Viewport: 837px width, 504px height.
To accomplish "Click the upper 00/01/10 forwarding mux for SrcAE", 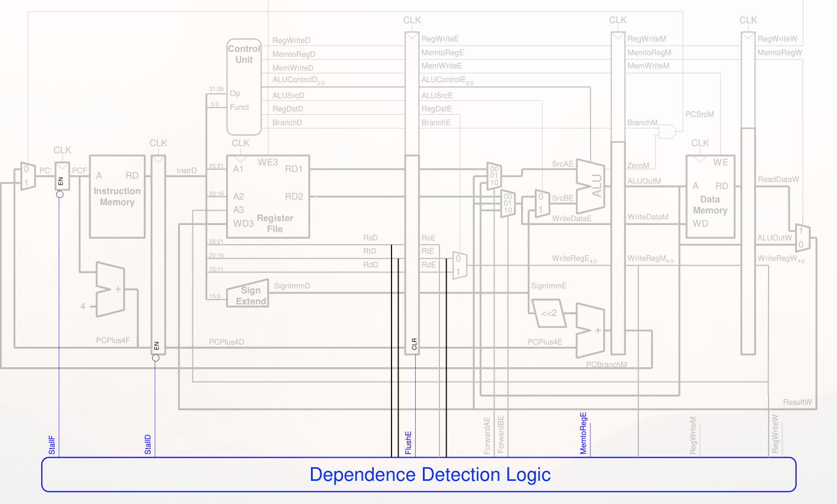I will (494, 176).
